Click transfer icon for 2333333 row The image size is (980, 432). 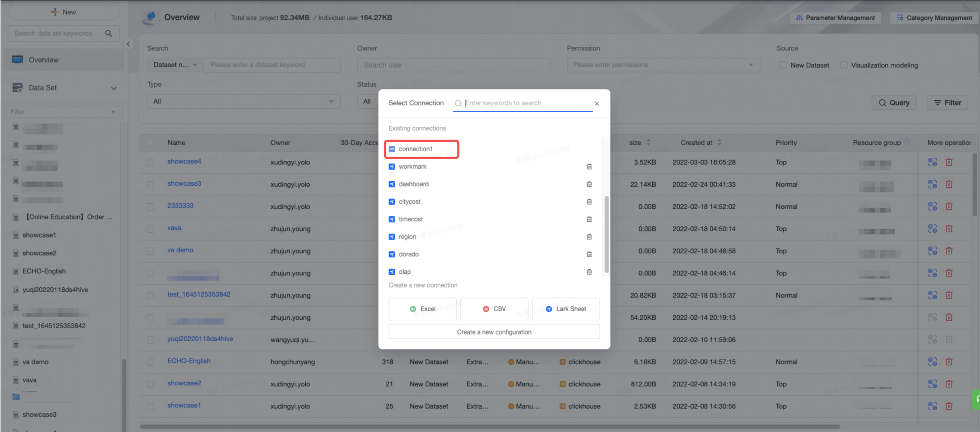tap(932, 206)
